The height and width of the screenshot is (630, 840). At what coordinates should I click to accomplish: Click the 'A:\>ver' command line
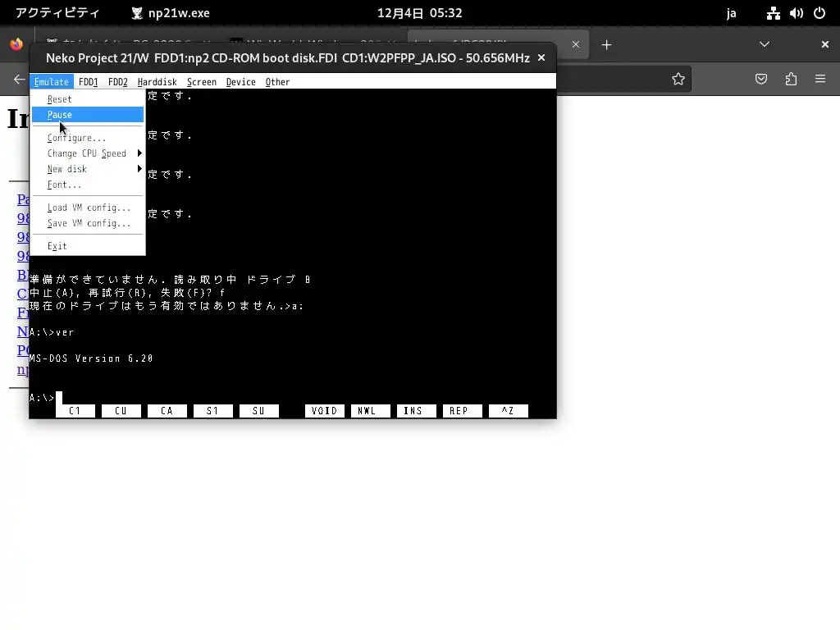(x=52, y=332)
